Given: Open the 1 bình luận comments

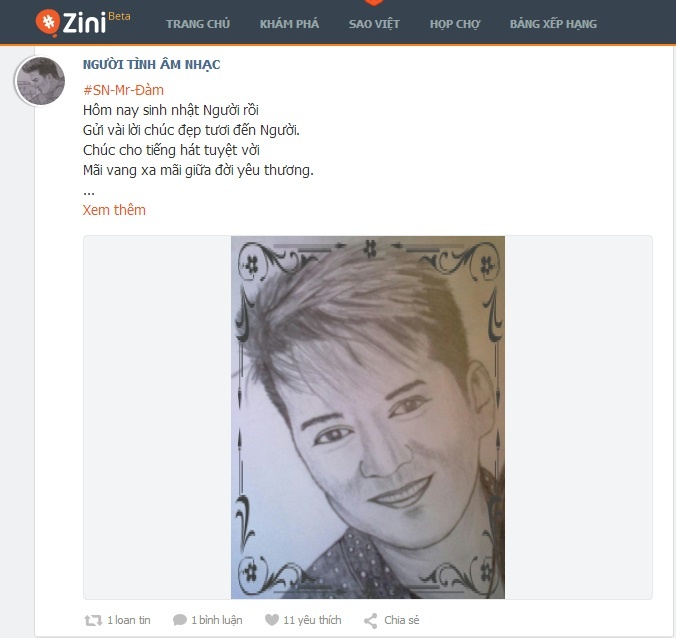Looking at the screenshot, I should click(217, 620).
